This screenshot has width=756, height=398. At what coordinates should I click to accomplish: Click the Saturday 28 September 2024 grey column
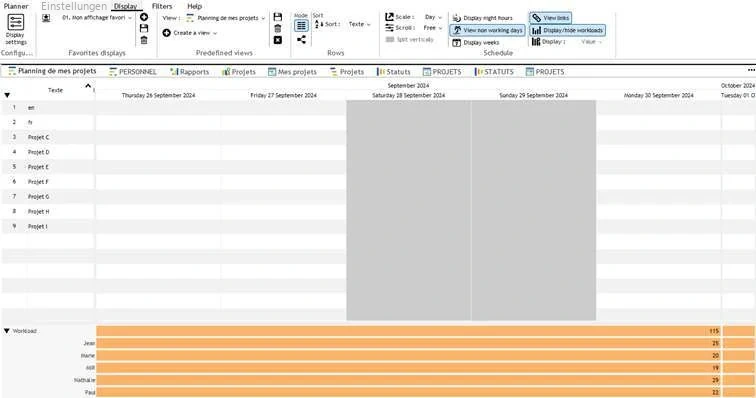pos(408,210)
